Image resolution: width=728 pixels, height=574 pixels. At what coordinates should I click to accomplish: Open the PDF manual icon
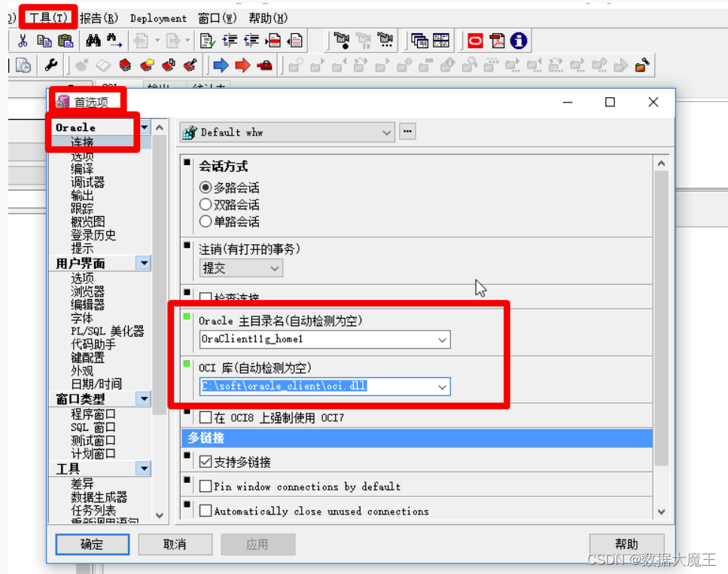(497, 41)
